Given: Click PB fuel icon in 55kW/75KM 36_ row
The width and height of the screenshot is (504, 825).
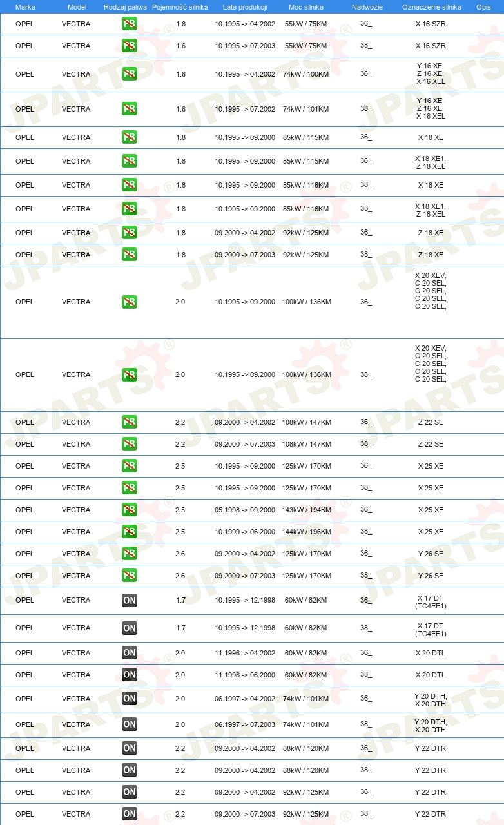Looking at the screenshot, I should click(x=130, y=24).
